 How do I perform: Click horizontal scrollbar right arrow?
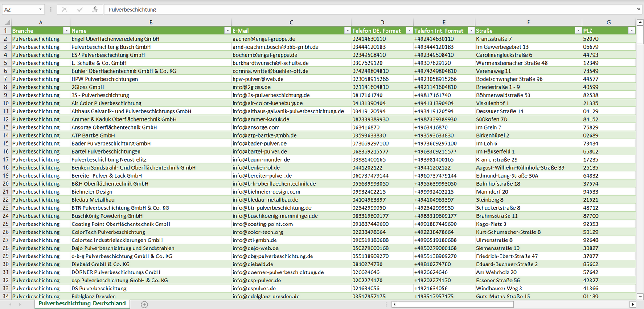pyautogui.click(x=632, y=305)
